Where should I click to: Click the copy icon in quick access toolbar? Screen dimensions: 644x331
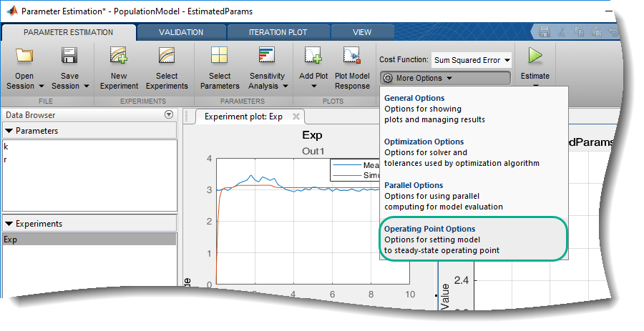580,31
